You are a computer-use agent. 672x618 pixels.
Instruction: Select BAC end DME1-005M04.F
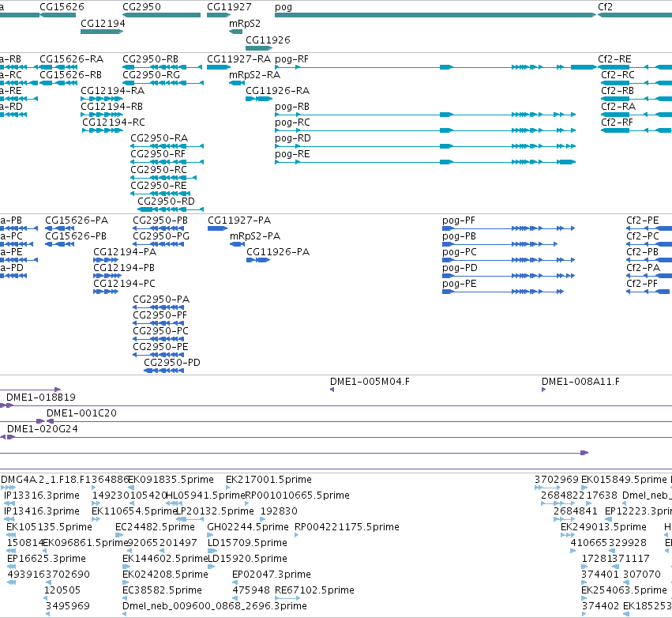coord(332,390)
